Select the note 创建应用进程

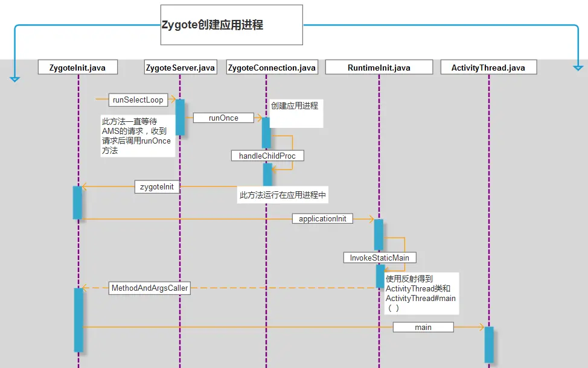pyautogui.click(x=296, y=113)
